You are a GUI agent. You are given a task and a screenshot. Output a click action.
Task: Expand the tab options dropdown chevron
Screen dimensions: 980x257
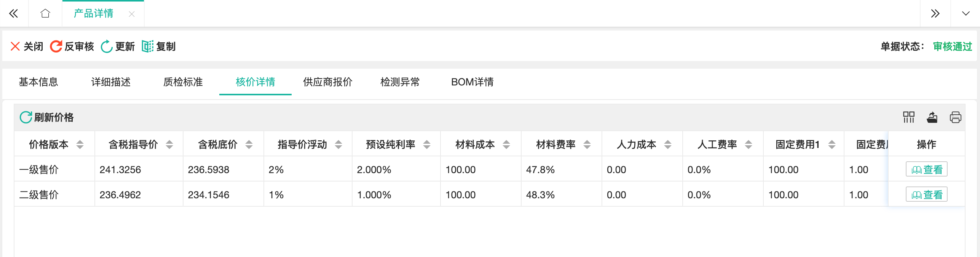point(965,14)
